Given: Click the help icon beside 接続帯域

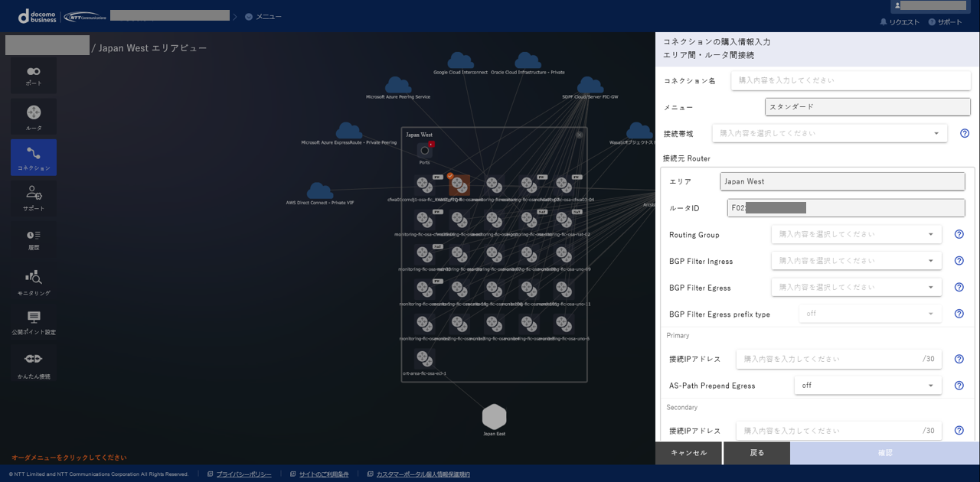Looking at the screenshot, I should coord(964,133).
